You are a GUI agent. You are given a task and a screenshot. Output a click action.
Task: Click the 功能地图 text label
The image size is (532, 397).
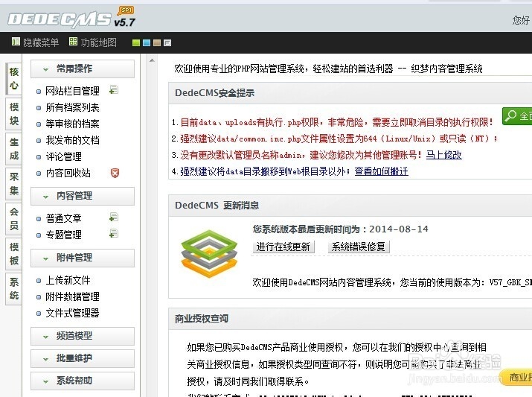98,42
